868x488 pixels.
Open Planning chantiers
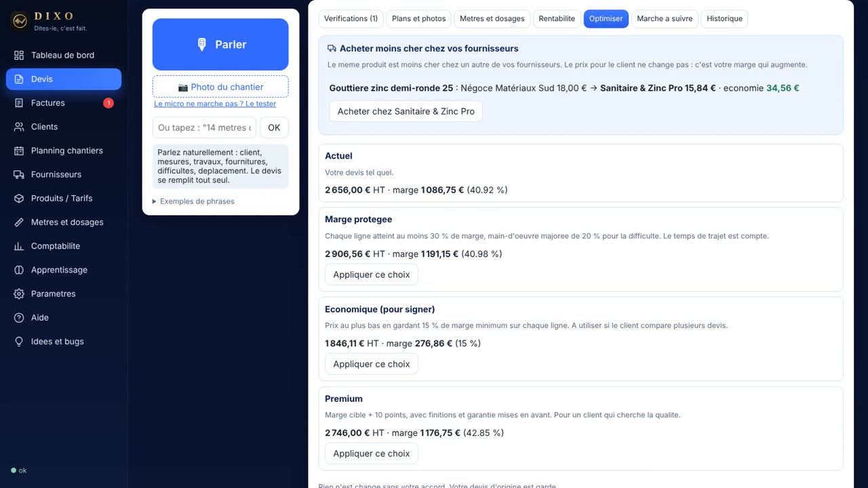coord(64,150)
